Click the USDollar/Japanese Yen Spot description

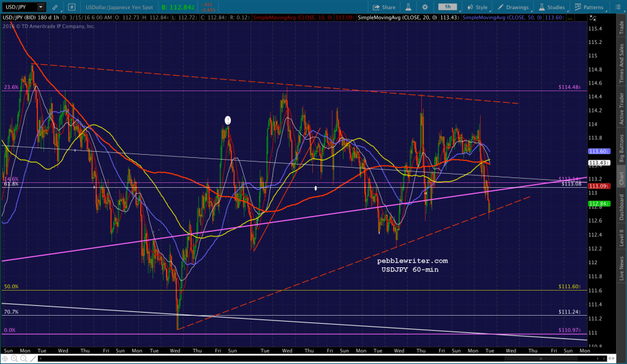pos(119,7)
